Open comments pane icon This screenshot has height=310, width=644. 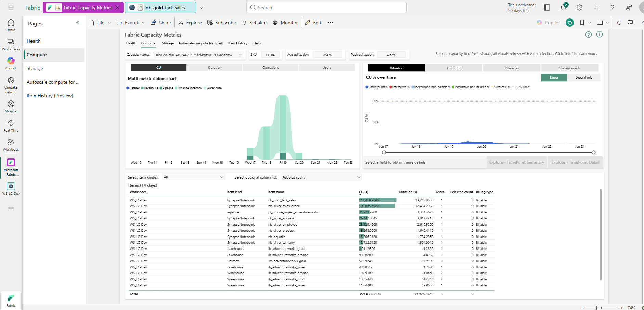coord(630,23)
